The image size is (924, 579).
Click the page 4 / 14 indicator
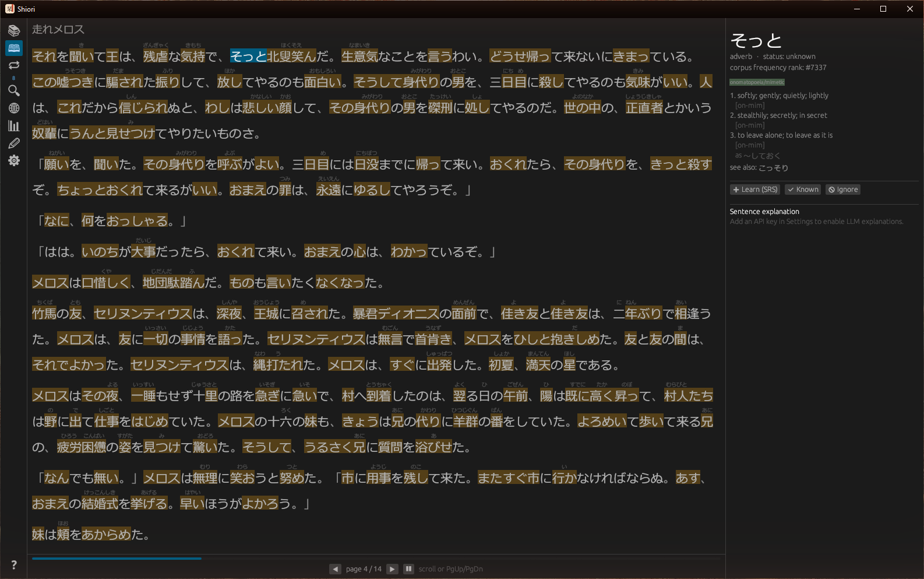(x=364, y=569)
